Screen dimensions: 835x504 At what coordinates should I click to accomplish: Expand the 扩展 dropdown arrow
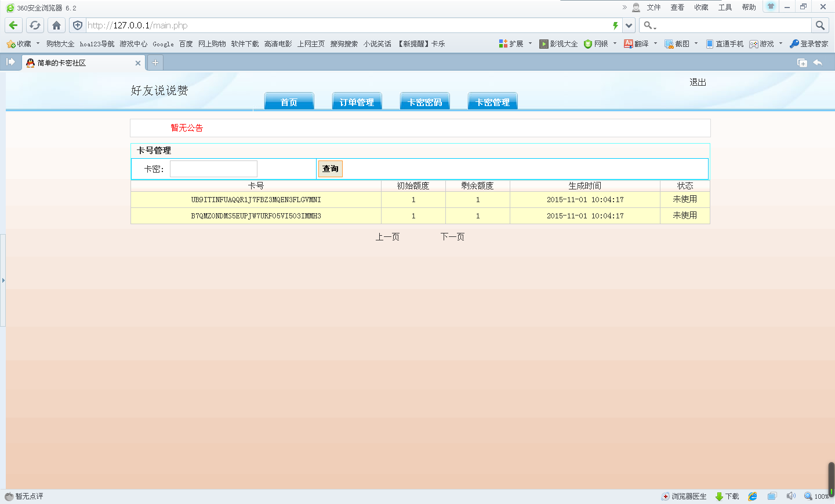pos(530,43)
